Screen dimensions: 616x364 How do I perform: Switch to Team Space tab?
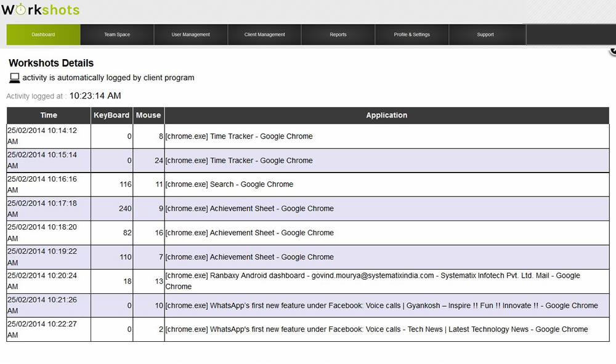tap(117, 34)
